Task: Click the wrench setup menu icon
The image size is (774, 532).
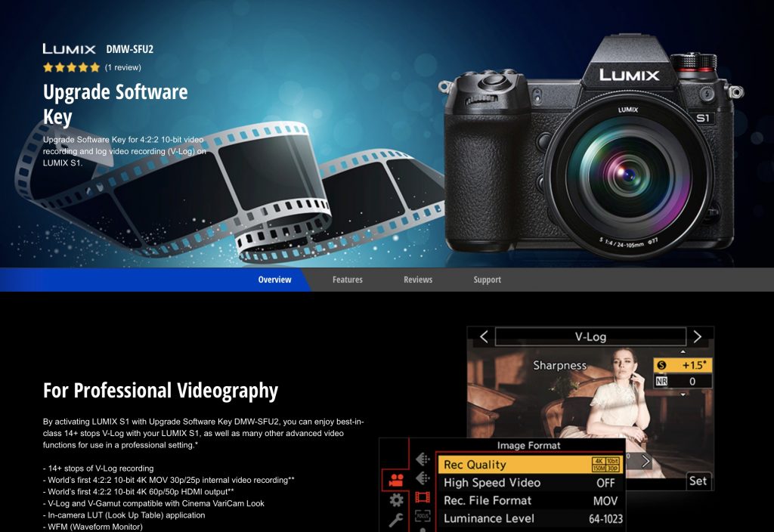Action: [396, 520]
